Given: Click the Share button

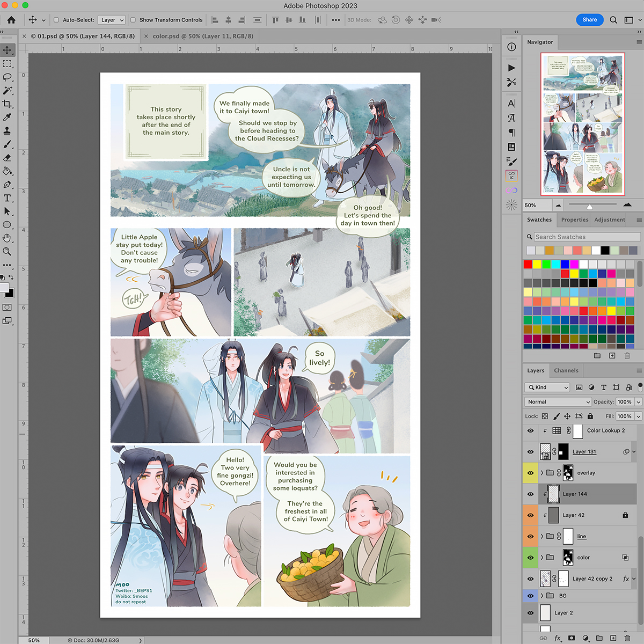Looking at the screenshot, I should pos(590,20).
